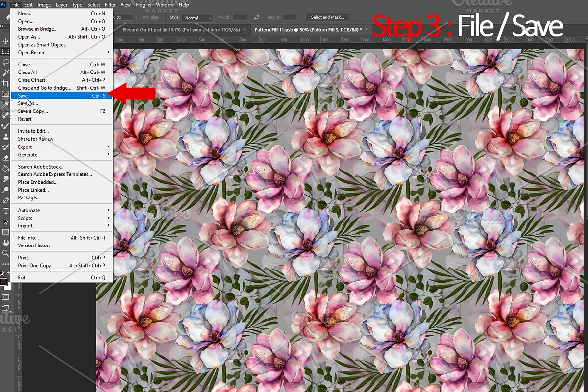Click the Feather px input field

pyautogui.click(x=122, y=17)
